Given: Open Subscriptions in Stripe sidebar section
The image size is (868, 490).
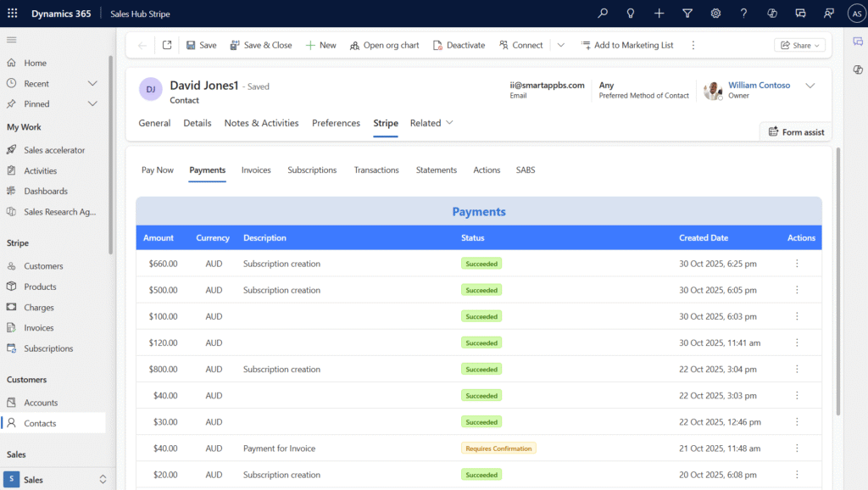Looking at the screenshot, I should coord(48,348).
